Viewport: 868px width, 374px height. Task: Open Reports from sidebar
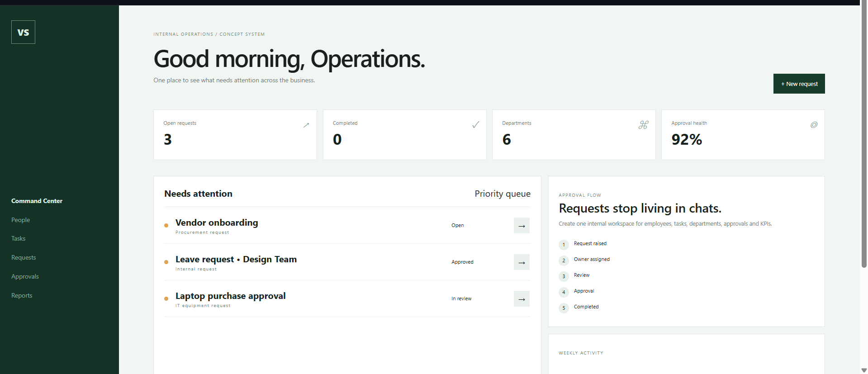(22, 295)
